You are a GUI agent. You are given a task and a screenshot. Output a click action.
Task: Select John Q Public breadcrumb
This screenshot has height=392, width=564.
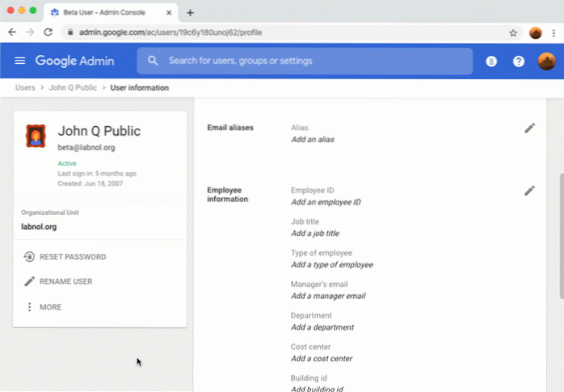coord(74,87)
